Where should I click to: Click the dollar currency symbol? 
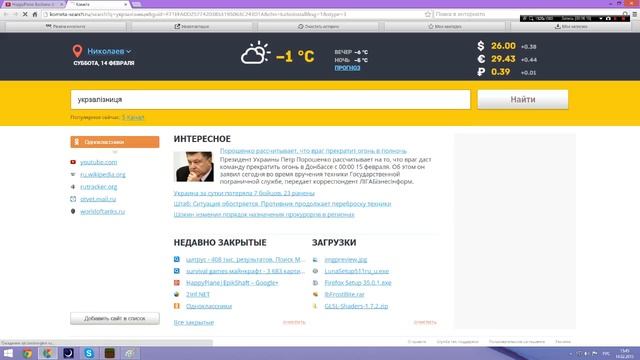[481, 46]
